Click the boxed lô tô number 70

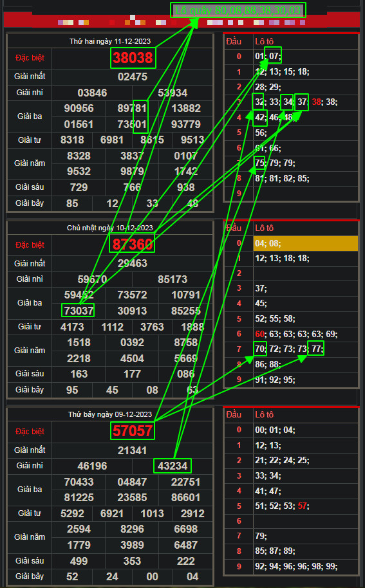[x=260, y=349]
